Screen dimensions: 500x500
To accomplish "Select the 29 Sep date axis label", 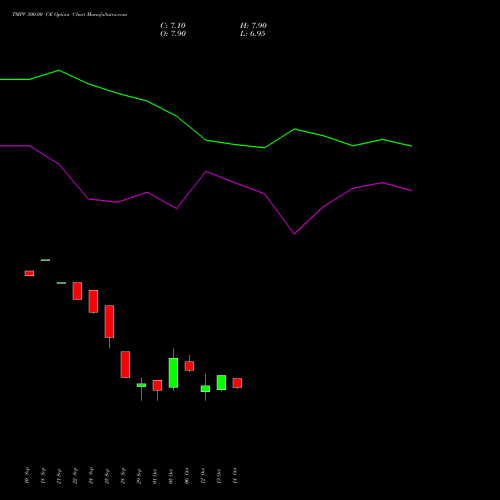I will click(139, 476).
